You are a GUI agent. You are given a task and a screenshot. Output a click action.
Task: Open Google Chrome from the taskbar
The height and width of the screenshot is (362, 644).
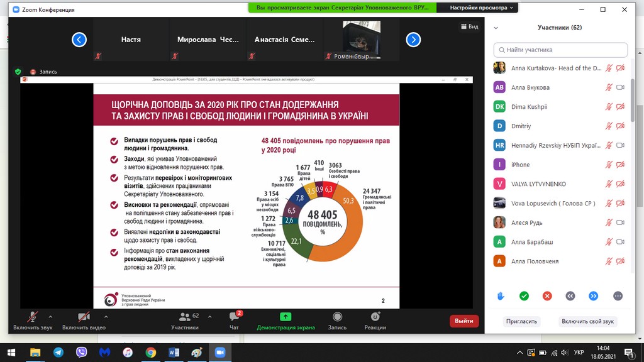coord(151,353)
